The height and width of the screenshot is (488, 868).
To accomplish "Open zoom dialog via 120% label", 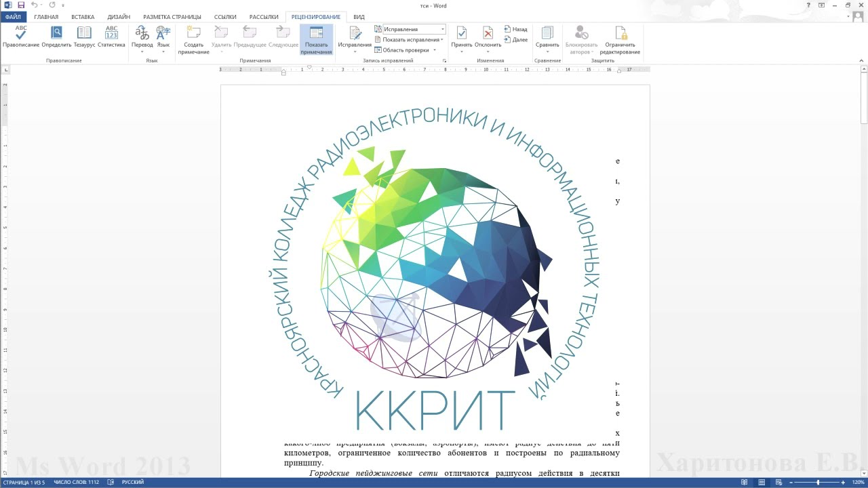I will (x=858, y=483).
